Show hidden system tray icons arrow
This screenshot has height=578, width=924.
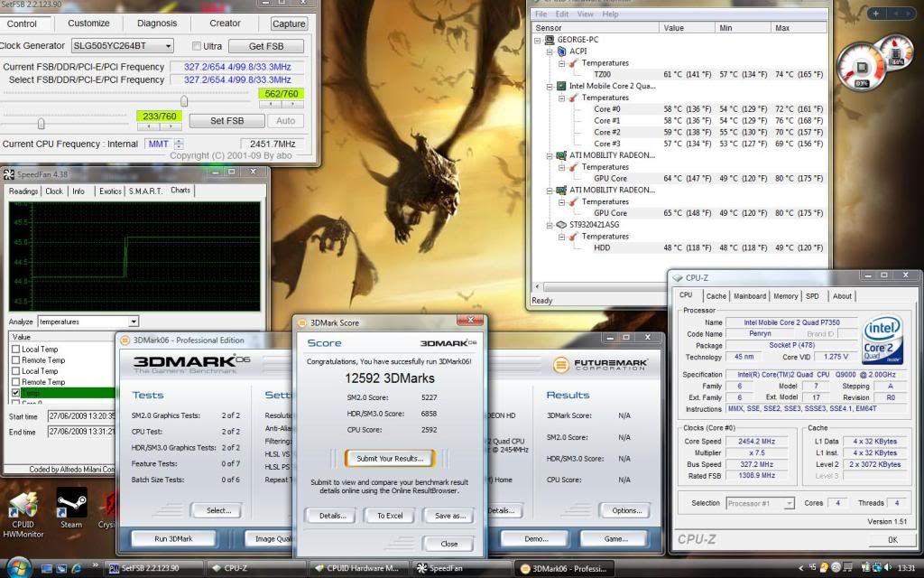(x=801, y=568)
